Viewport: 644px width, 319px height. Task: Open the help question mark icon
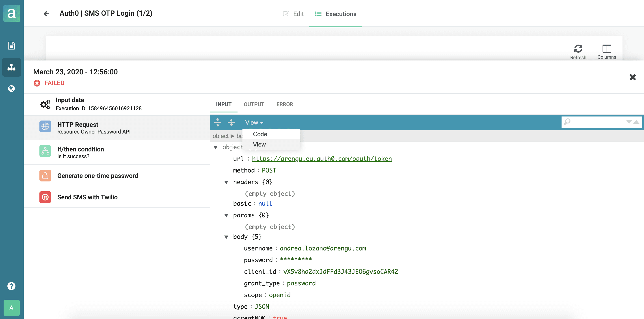pos(11,286)
